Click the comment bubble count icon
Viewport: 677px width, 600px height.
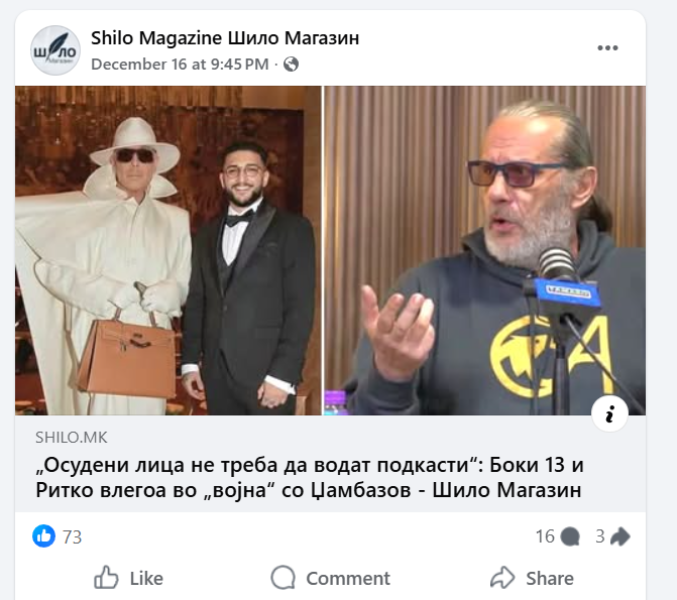click(570, 537)
